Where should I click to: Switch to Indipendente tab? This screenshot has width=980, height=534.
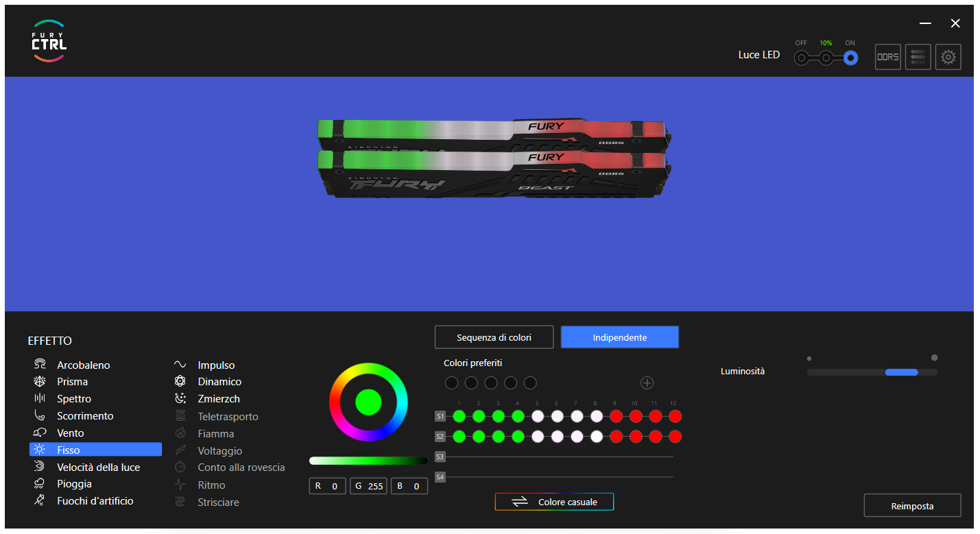click(x=620, y=337)
